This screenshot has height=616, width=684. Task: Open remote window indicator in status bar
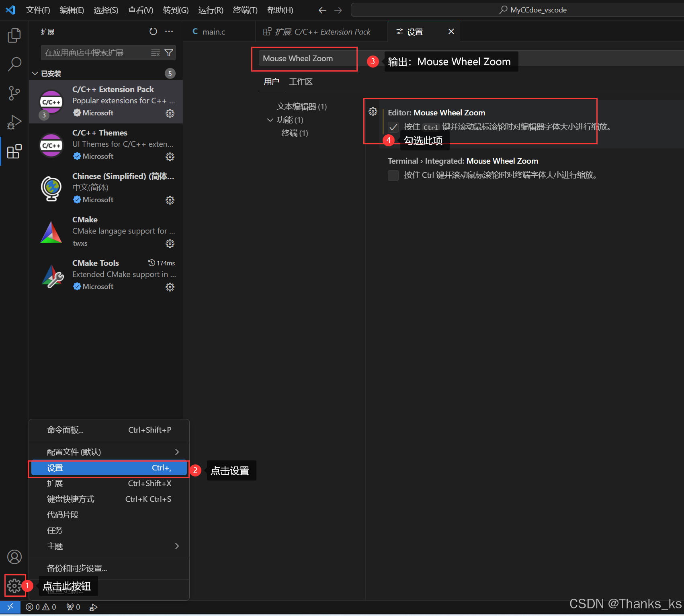[x=10, y=607]
